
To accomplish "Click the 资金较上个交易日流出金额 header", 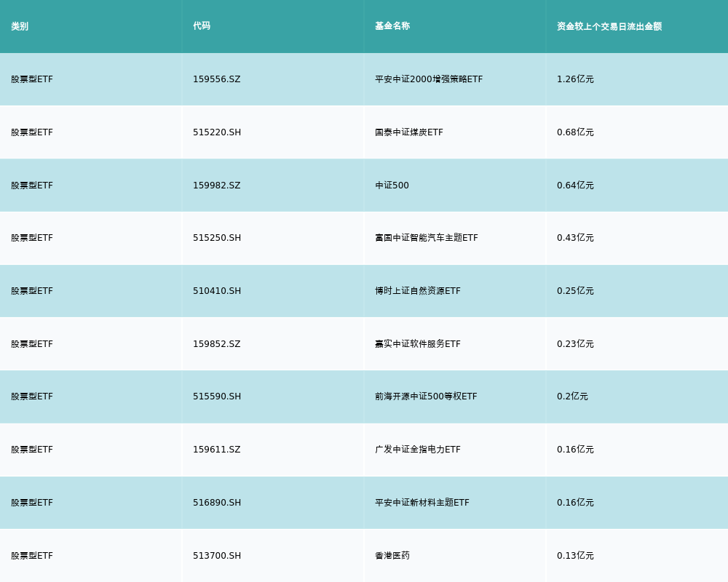I will click(x=609, y=26).
